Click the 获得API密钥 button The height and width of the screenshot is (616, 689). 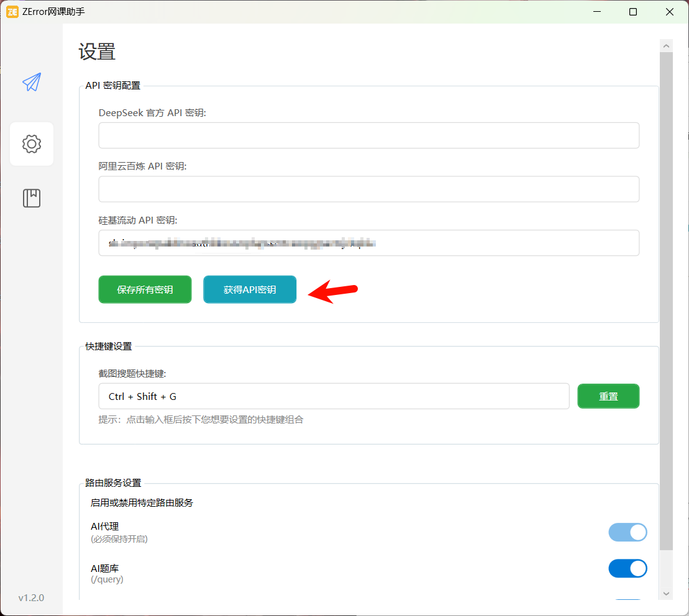[249, 289]
